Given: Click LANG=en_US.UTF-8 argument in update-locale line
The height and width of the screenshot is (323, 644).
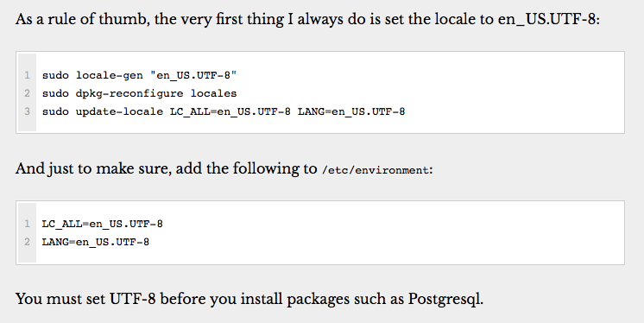Looking at the screenshot, I should tap(351, 111).
